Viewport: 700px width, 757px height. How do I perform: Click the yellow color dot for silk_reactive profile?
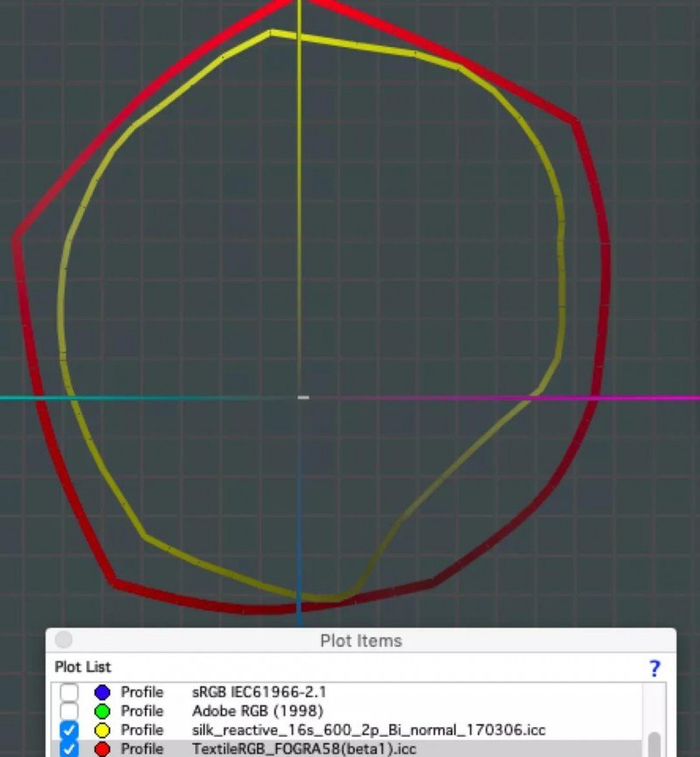tap(101, 730)
